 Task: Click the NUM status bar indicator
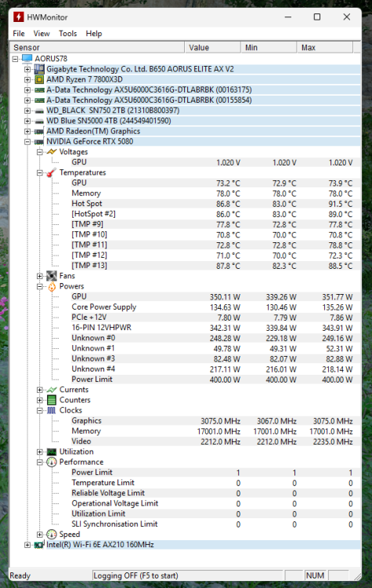pyautogui.click(x=315, y=575)
